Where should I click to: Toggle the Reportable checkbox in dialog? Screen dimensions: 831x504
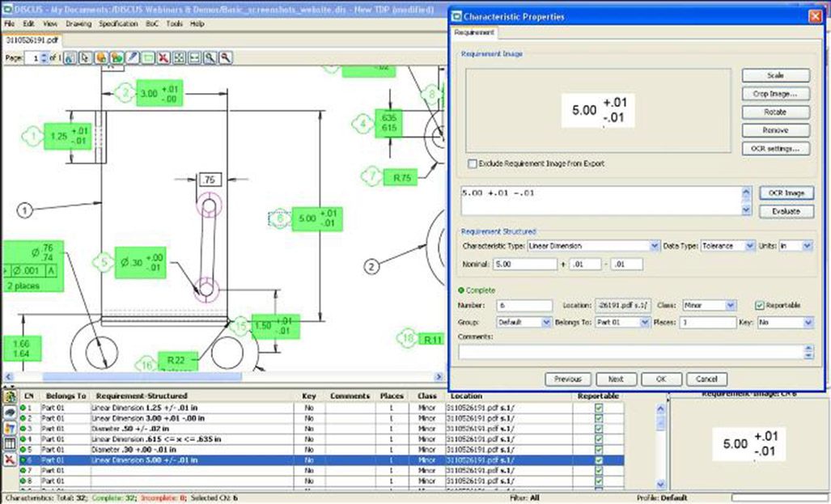coord(759,305)
